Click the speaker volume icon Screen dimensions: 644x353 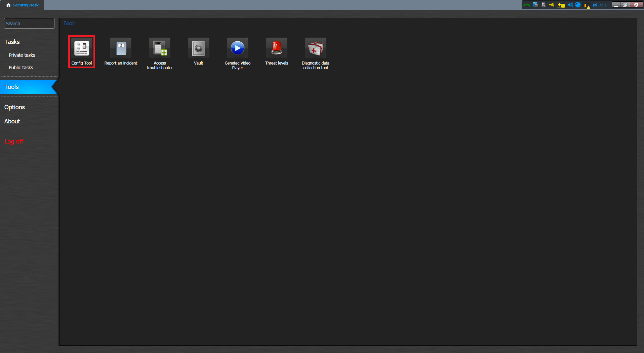tap(570, 5)
